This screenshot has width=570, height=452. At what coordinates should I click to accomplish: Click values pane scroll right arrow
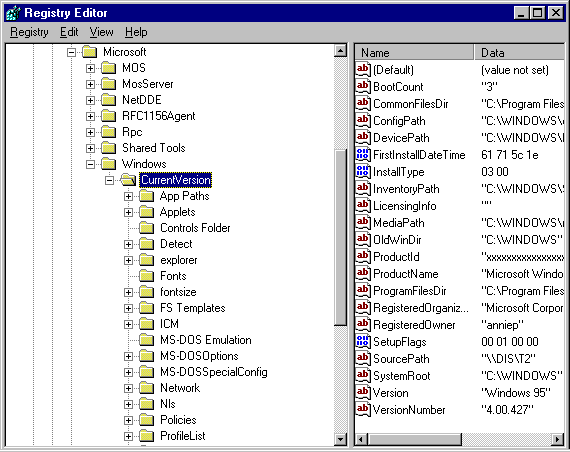pos(557,439)
